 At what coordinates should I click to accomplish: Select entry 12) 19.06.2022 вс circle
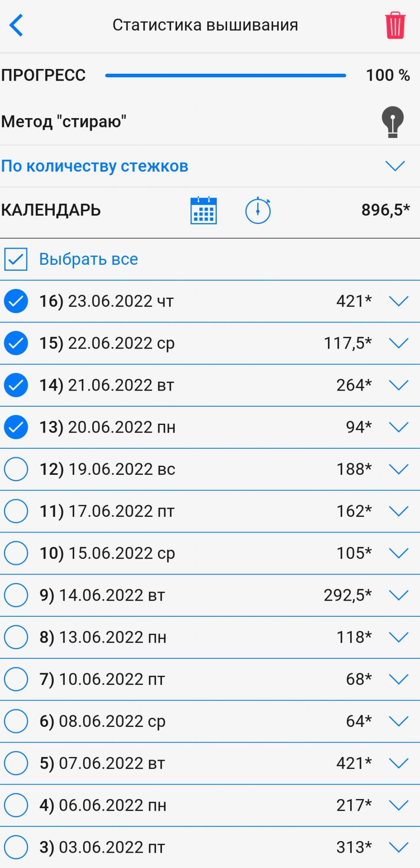tap(16, 469)
